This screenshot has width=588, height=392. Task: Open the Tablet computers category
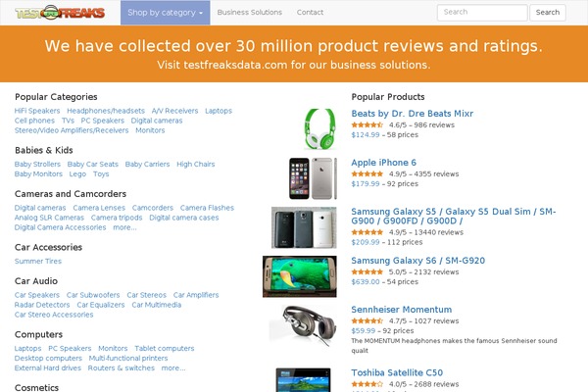coord(165,348)
